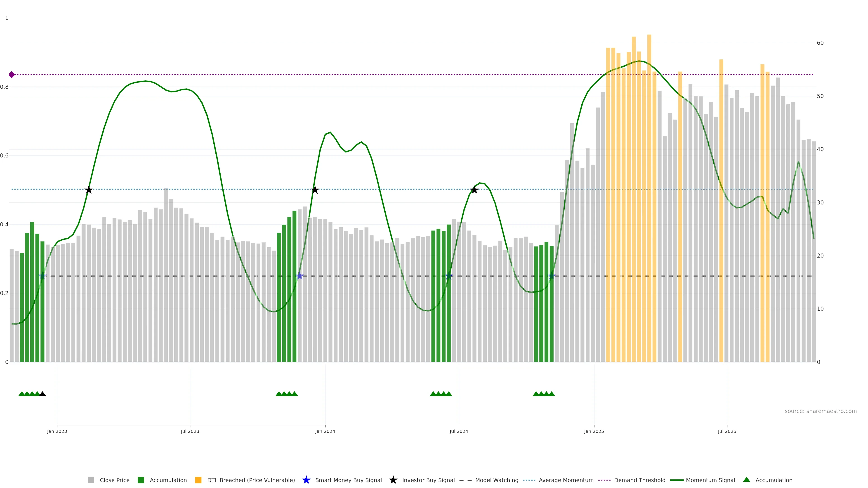The image size is (868, 488).
Task: Click the green Accumulation triangle legend icon
Action: 746,480
